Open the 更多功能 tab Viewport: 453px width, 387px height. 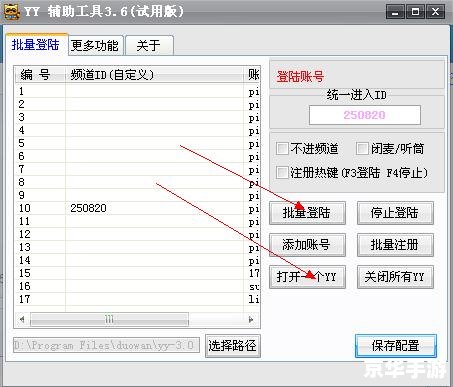(95, 45)
